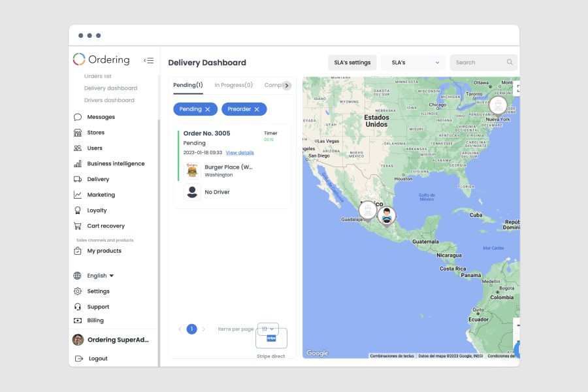Click the Burger Place store name
The height and width of the screenshot is (392, 588).
click(x=229, y=167)
